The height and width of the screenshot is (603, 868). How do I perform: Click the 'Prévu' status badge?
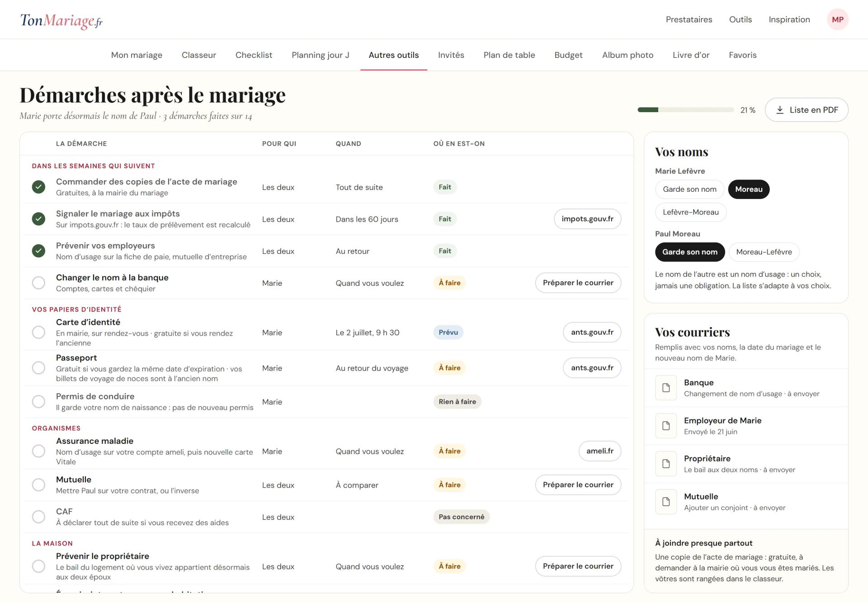448,332
